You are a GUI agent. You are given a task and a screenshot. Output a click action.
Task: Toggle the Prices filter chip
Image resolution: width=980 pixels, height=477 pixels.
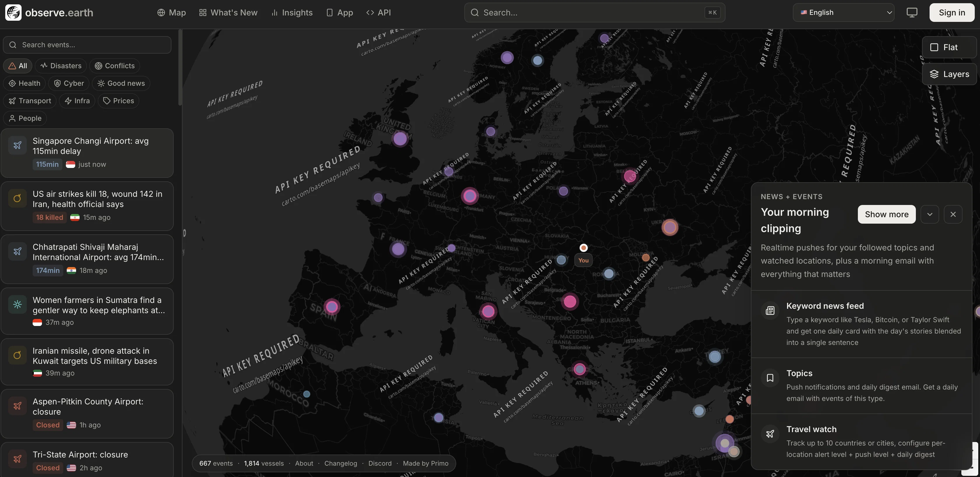(x=118, y=101)
